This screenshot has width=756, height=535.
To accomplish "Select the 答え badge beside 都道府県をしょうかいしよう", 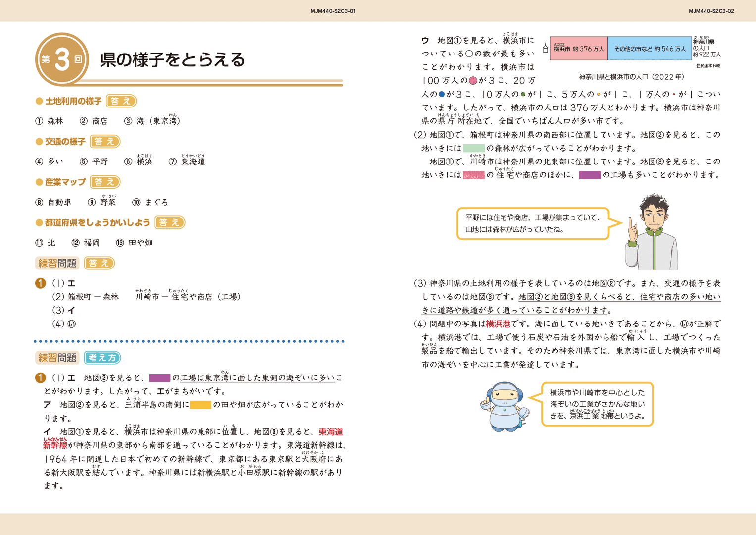I will [169, 223].
